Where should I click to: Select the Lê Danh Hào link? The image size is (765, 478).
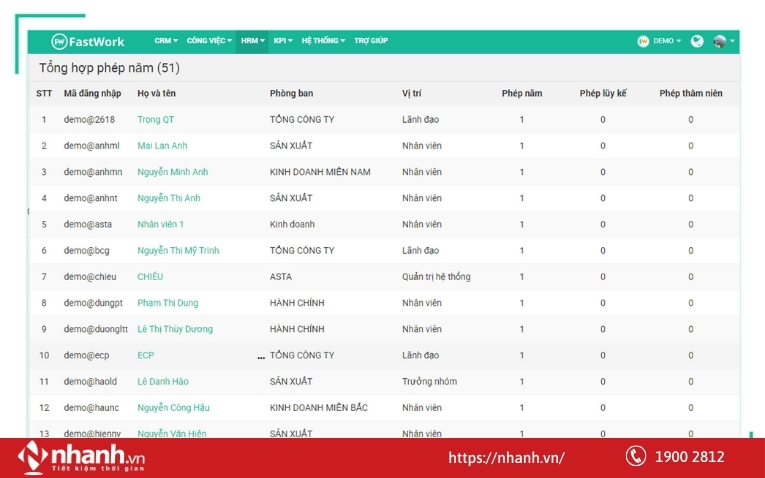(x=163, y=382)
